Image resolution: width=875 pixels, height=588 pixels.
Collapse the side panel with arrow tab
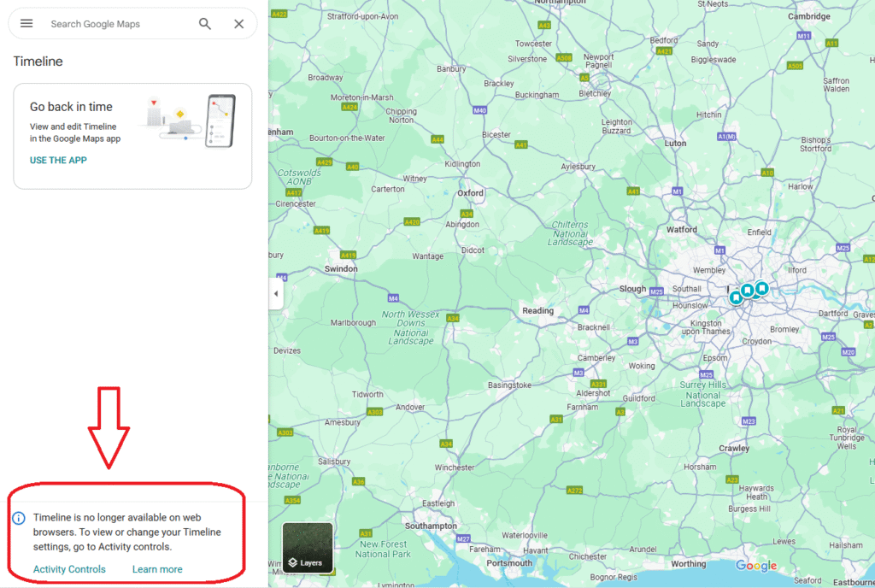point(276,293)
